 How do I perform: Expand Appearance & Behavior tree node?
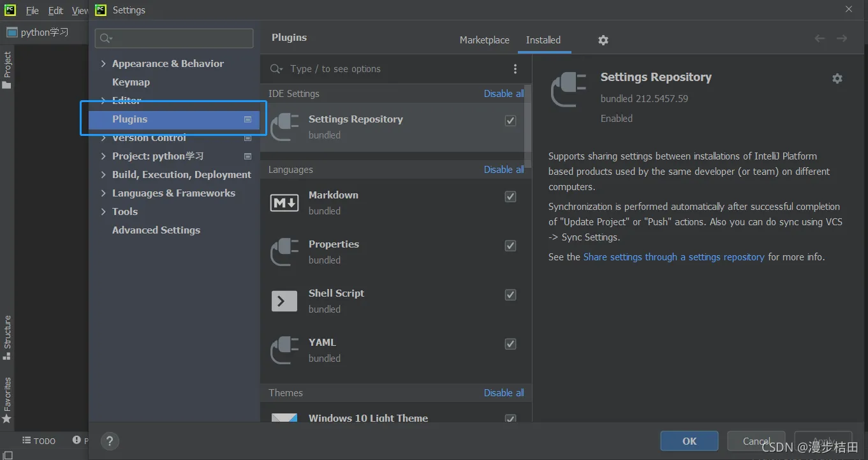[x=103, y=64]
